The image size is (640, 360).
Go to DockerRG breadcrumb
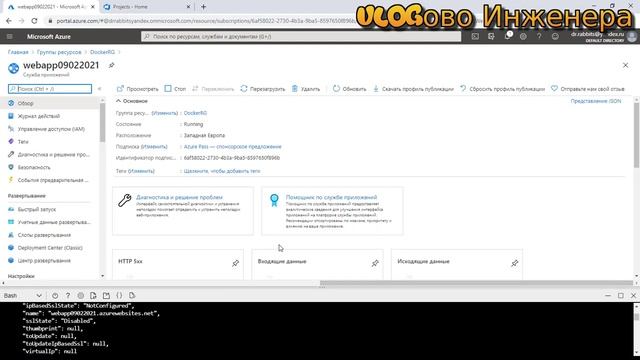click(102, 52)
